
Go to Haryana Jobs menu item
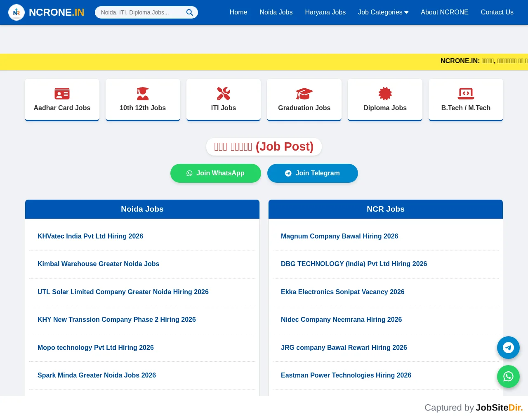coord(325,12)
